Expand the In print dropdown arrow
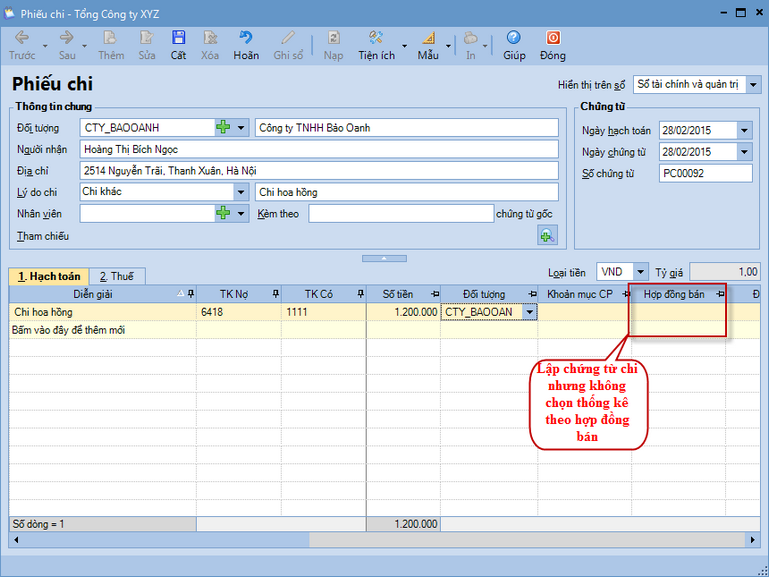Screen dimensions: 769x577 [x=485, y=46]
